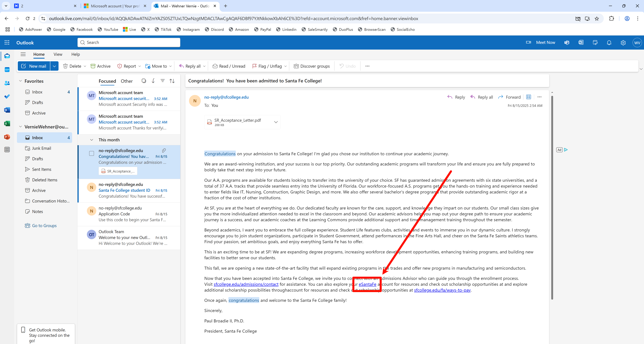The image size is (644, 344).
Task: Collapse the VernieWehner account folders
Action: click(x=20, y=127)
